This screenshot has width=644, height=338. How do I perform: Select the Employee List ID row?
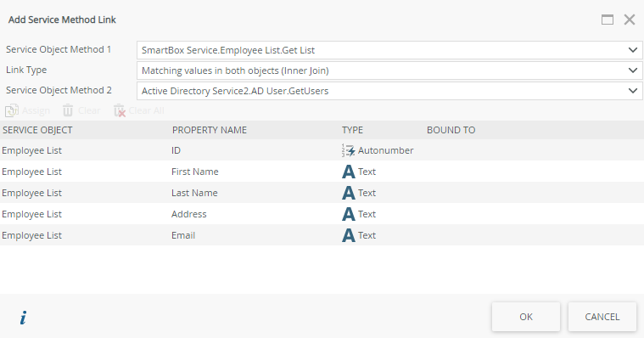pyautogui.click(x=322, y=150)
